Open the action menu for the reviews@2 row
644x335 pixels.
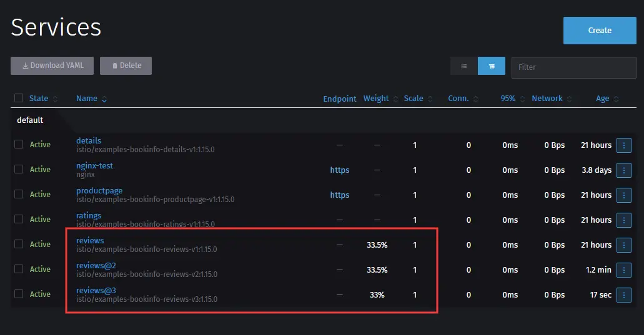point(623,269)
